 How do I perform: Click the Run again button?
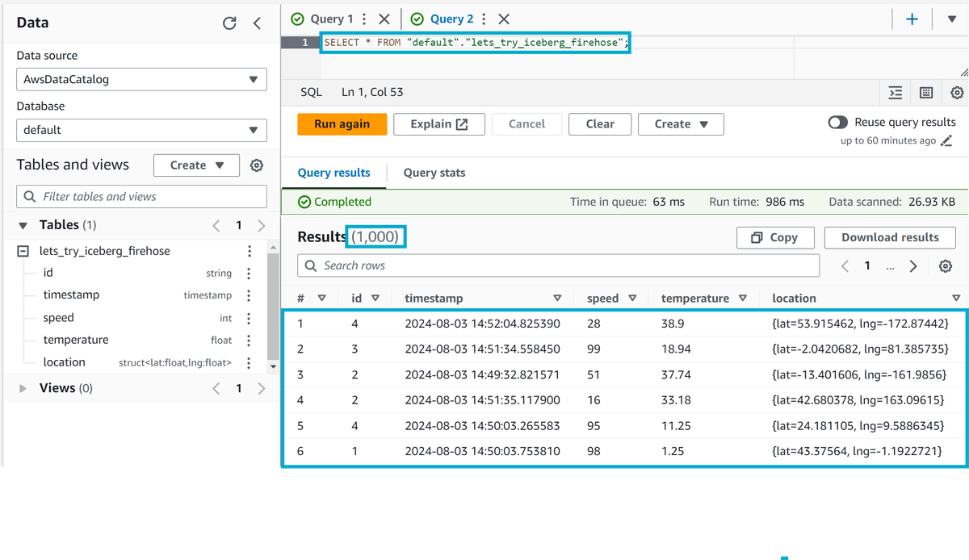342,123
